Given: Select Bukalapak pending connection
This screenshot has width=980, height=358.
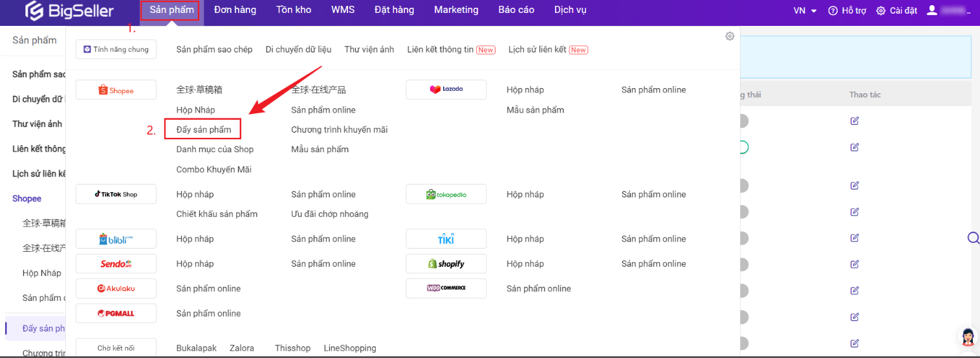Looking at the screenshot, I should (x=197, y=348).
